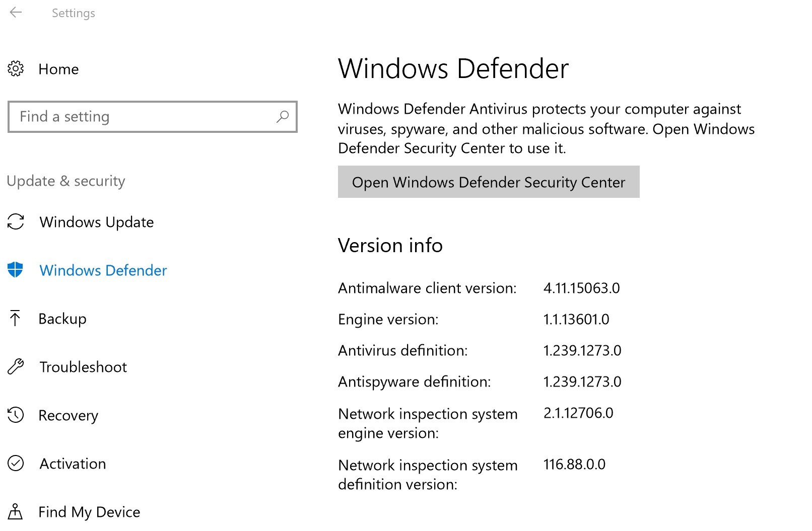This screenshot has height=531, width=812.
Task: Open the Troubleshoot section
Action: tap(83, 367)
